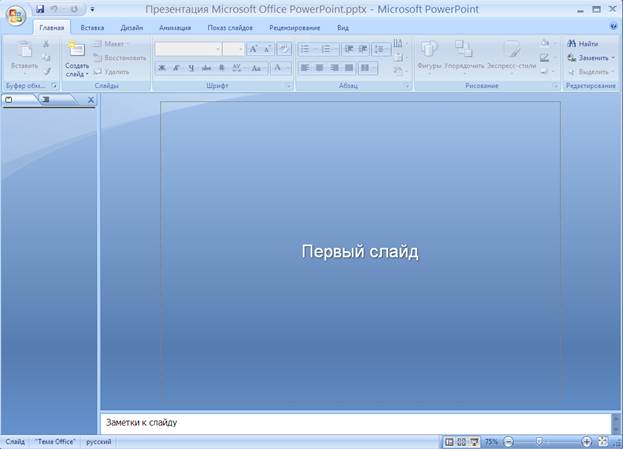Click the zoom in plus icon
This screenshot has height=449, width=623.
click(x=587, y=441)
